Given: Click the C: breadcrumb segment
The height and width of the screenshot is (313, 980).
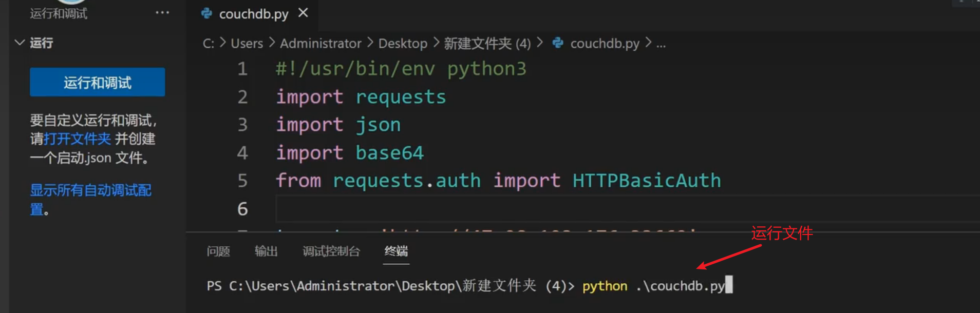Looking at the screenshot, I should [x=209, y=44].
